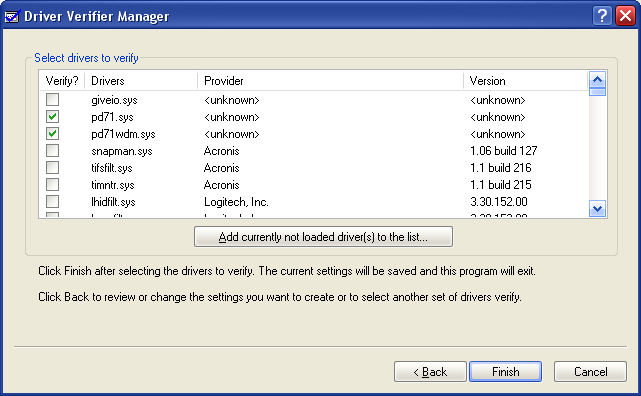Image resolution: width=641 pixels, height=396 pixels.
Task: Sort list by Version column header
Action: pyautogui.click(x=526, y=81)
